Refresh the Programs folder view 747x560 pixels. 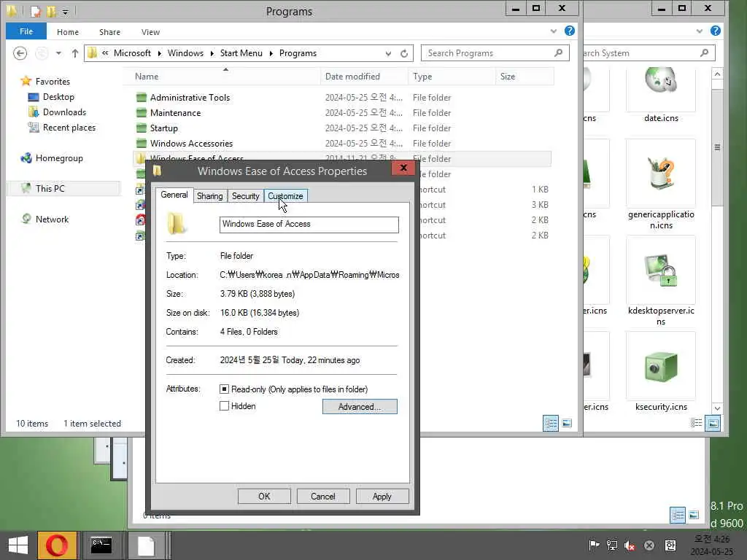(404, 53)
